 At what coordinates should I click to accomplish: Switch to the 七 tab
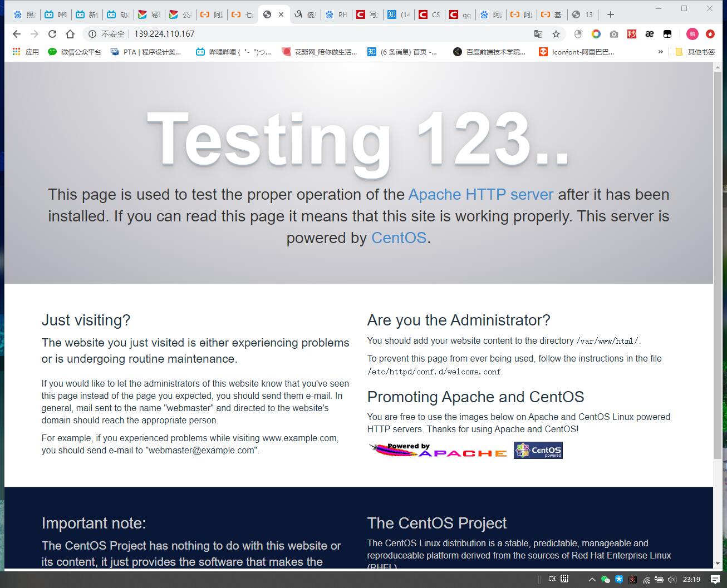pyautogui.click(x=242, y=14)
